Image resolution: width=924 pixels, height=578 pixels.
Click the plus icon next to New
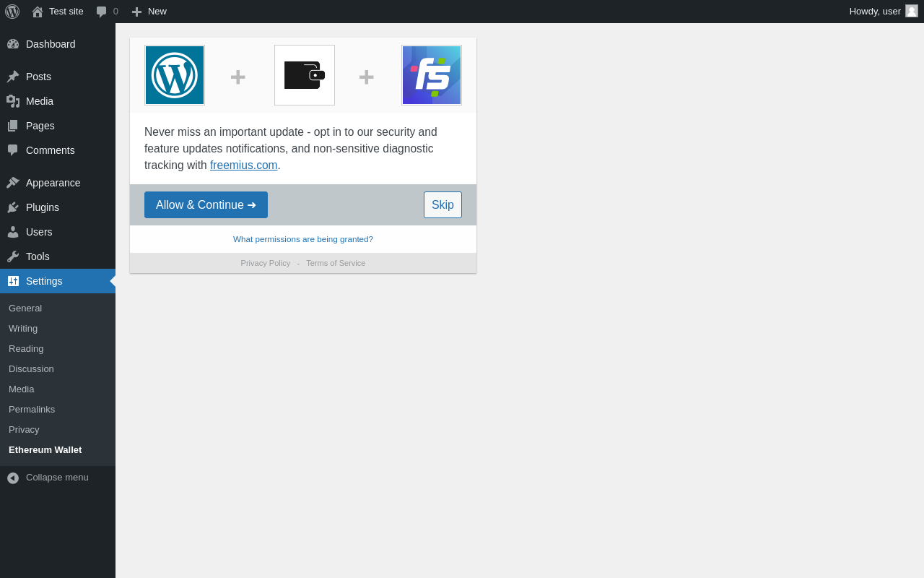coord(136,12)
